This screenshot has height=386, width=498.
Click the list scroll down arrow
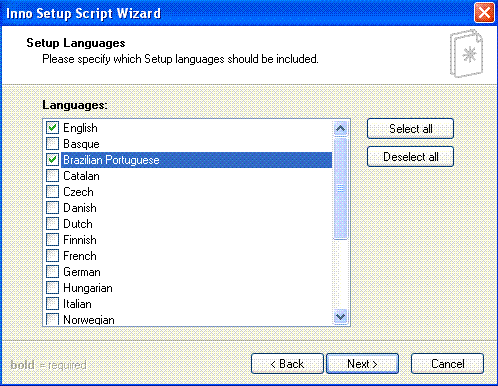[x=340, y=316]
